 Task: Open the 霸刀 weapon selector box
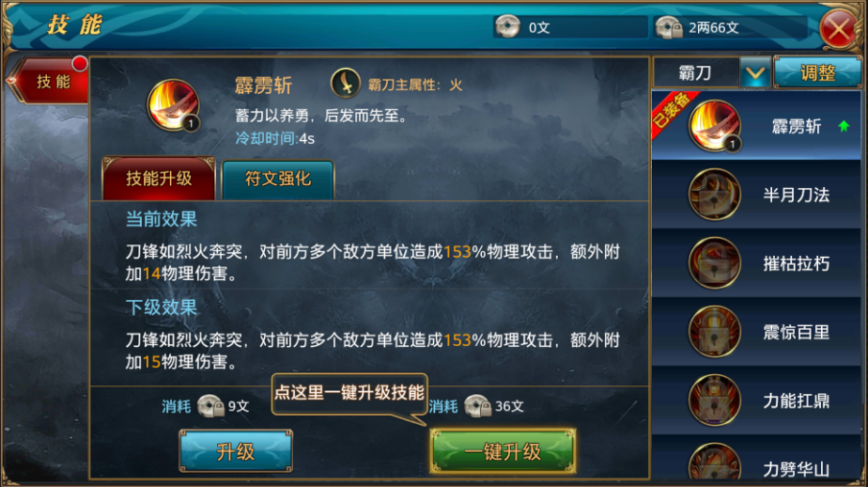click(696, 72)
